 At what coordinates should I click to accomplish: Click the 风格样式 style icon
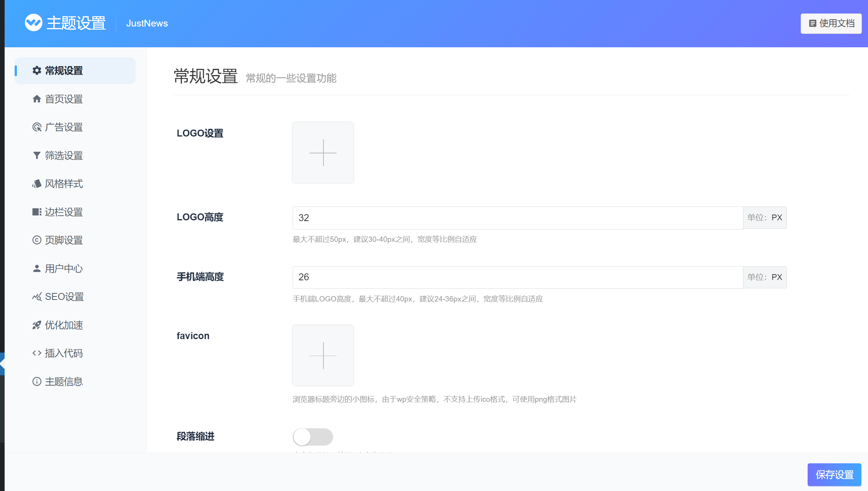point(37,184)
